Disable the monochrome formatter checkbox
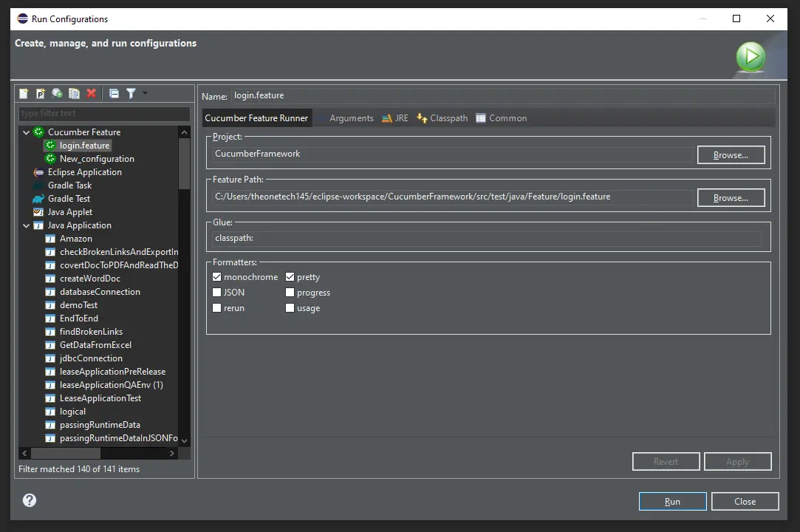800x532 pixels. tap(216, 276)
